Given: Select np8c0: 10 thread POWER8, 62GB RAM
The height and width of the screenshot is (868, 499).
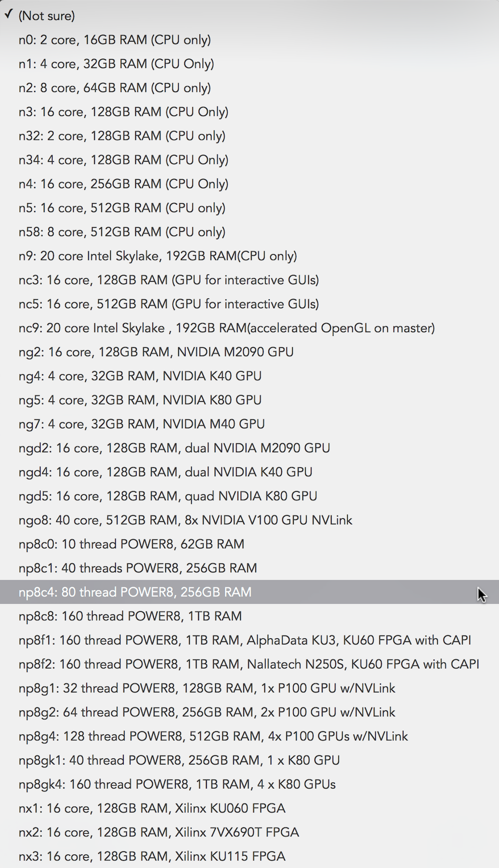Looking at the screenshot, I should tap(249, 544).
